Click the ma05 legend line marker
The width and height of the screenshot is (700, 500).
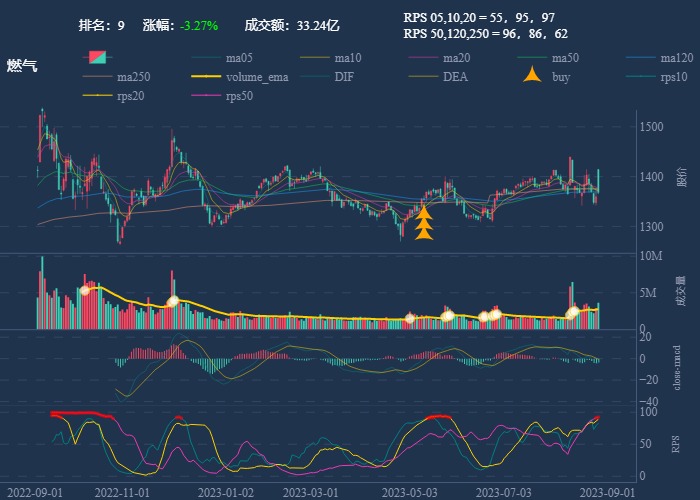(205, 57)
